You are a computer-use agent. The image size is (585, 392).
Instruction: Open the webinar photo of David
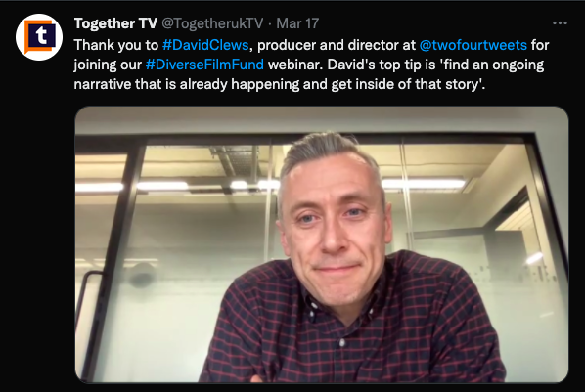pos(322,244)
